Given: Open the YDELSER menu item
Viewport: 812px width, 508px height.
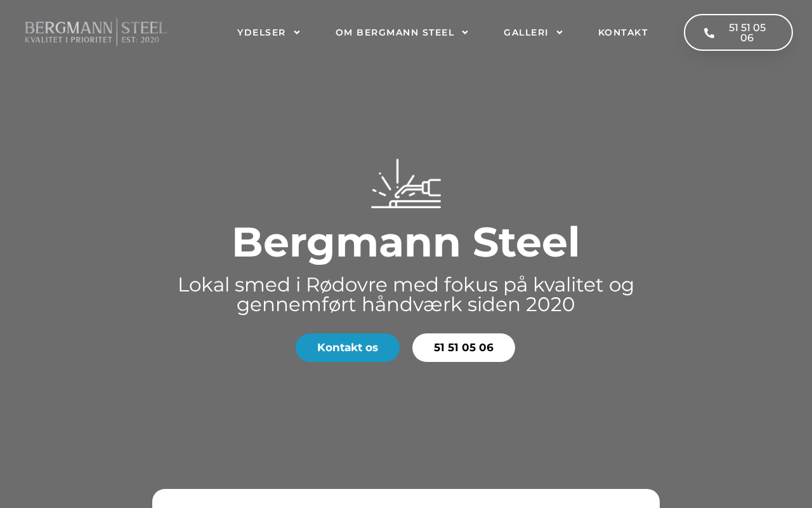Looking at the screenshot, I should click(261, 32).
